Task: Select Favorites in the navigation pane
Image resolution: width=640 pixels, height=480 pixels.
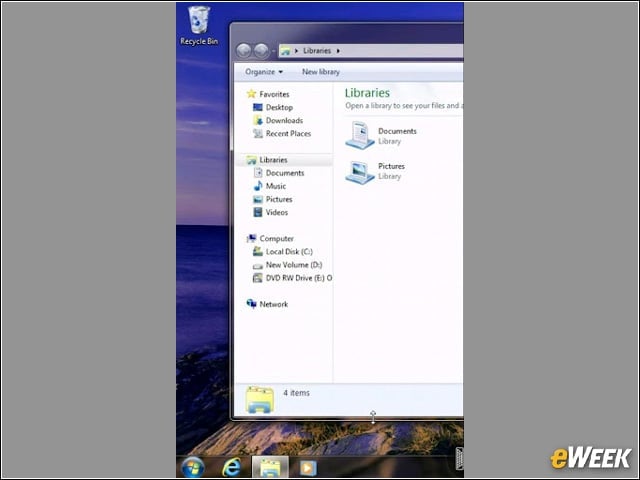Action: (274, 94)
